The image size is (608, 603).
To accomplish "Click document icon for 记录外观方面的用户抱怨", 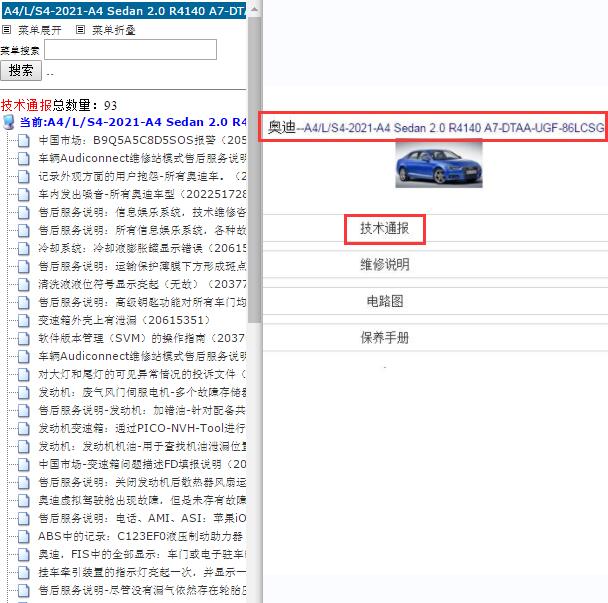I will click(x=24, y=176).
